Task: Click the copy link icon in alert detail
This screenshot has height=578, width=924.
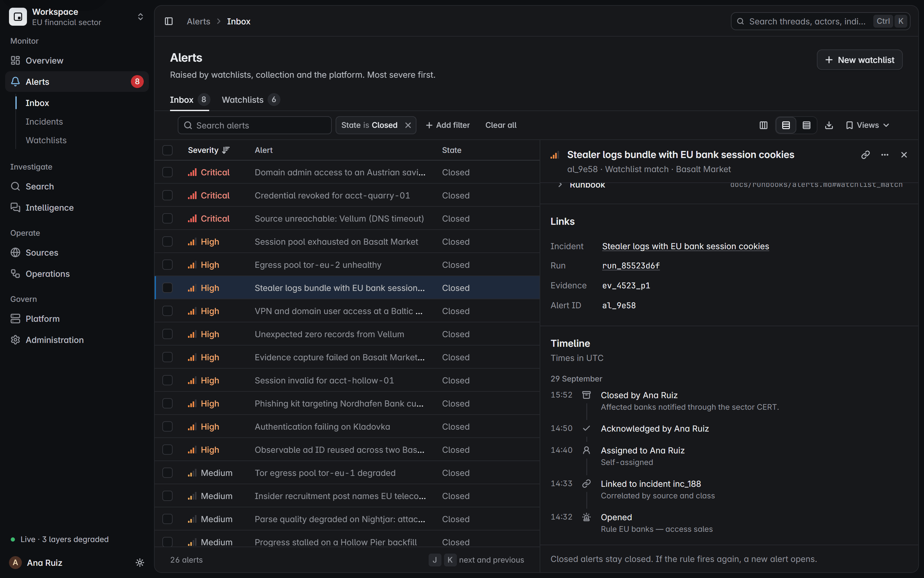Action: point(866,155)
